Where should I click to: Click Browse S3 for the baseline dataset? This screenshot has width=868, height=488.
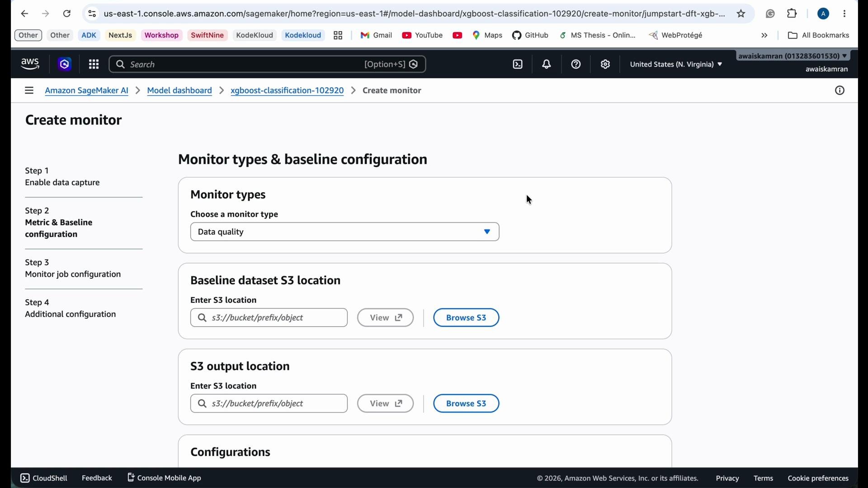point(466,318)
